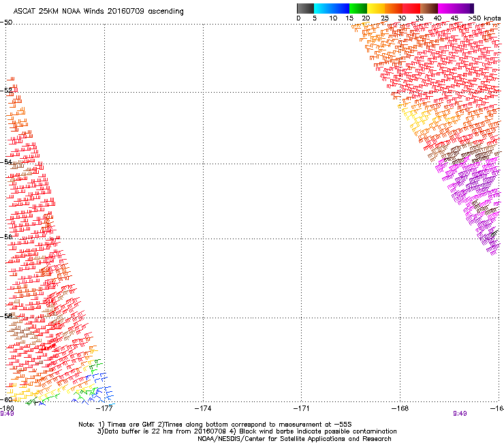The image size is (504, 443).
Task: Click the brown 35-40 knots color band
Action: pyautogui.click(x=429, y=8)
